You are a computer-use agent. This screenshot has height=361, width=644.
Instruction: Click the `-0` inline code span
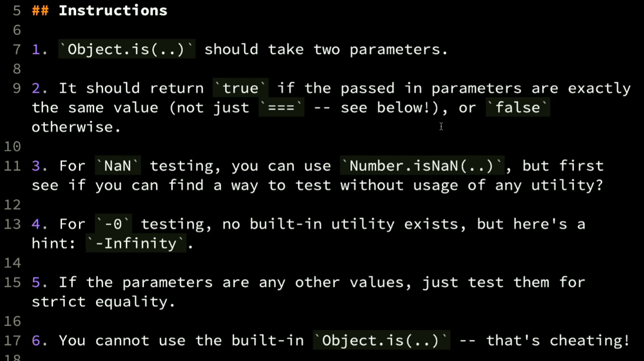(x=113, y=224)
